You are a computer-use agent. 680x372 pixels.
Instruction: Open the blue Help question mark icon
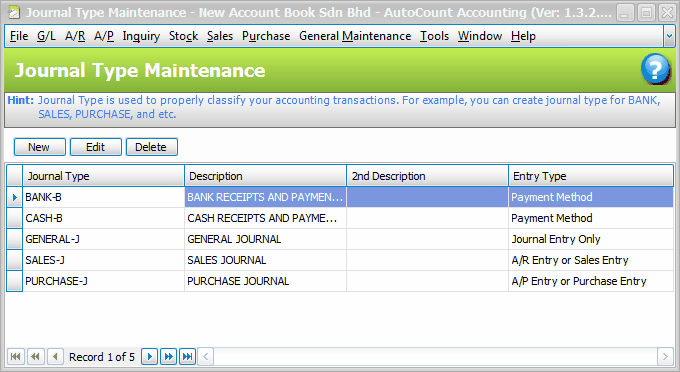[x=655, y=69]
